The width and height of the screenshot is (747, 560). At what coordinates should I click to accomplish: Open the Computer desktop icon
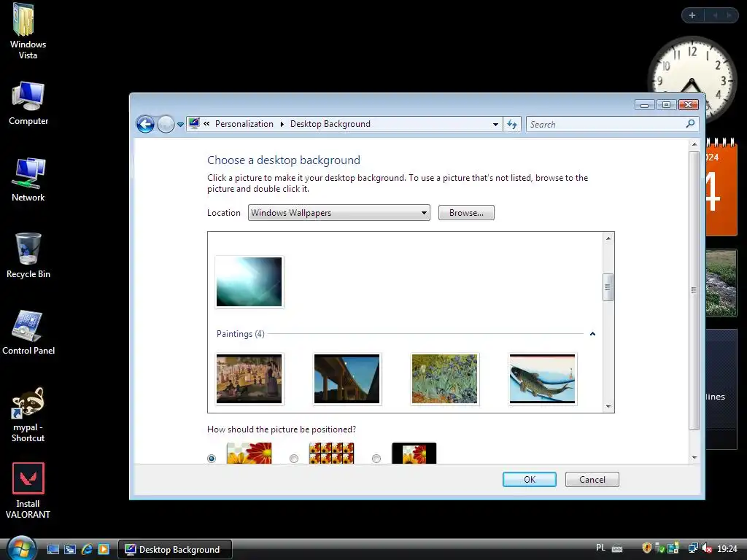pyautogui.click(x=28, y=104)
